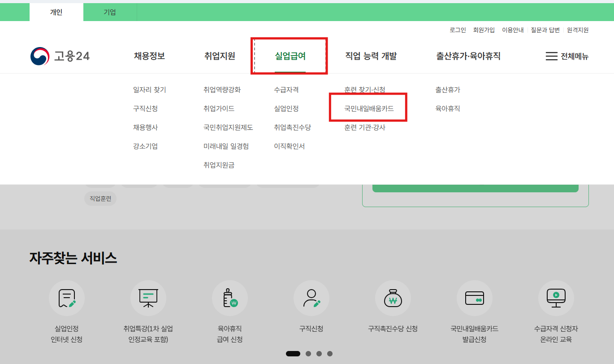Select the 개인 tab

[x=56, y=12]
